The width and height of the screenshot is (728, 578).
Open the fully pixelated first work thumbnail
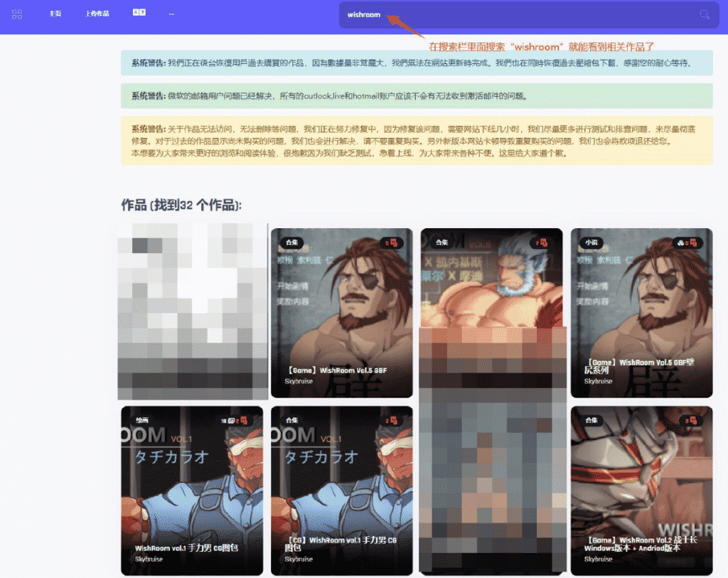[193, 311]
